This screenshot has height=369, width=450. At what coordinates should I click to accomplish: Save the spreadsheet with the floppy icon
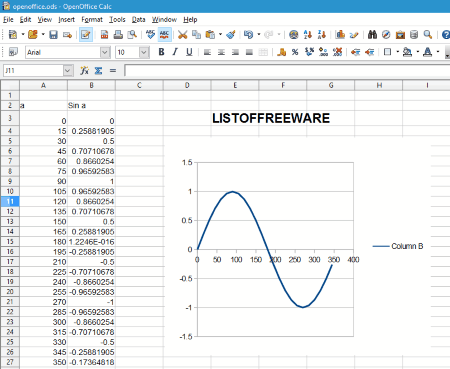(x=53, y=34)
